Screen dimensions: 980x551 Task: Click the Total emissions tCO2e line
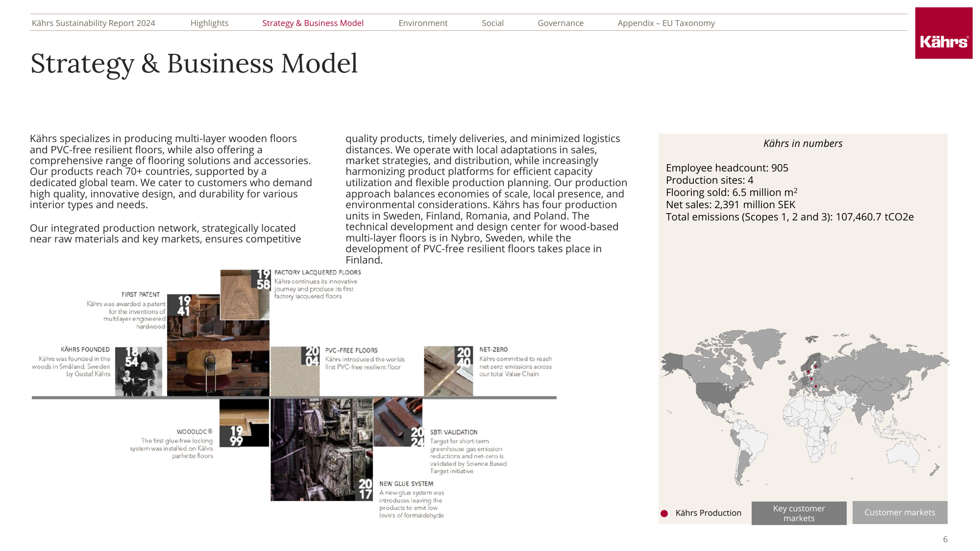pyautogui.click(x=790, y=217)
